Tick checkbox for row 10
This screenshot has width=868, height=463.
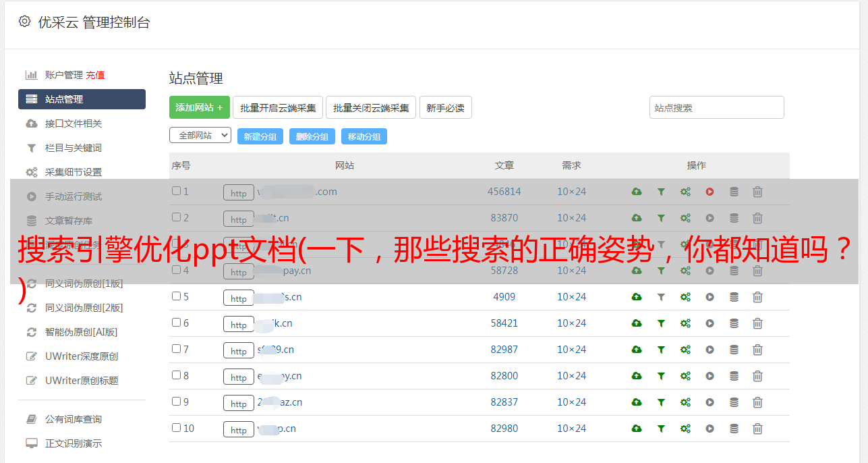point(176,428)
